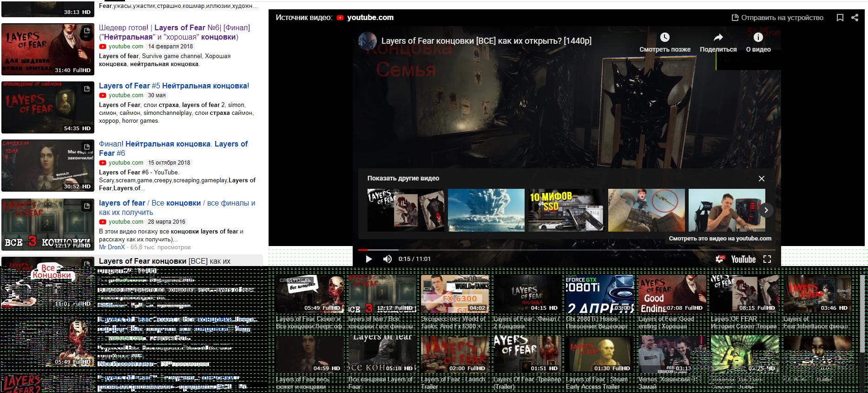The image size is (868, 393).
Task: Add the 54:35 video to collection using its thumbnail icon
Action: tap(87, 89)
